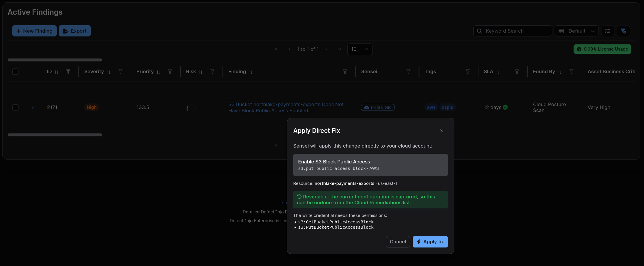Image resolution: width=644 pixels, height=266 pixels.
Task: Click the 1 to 1 of 1 pager text
Action: (x=308, y=49)
